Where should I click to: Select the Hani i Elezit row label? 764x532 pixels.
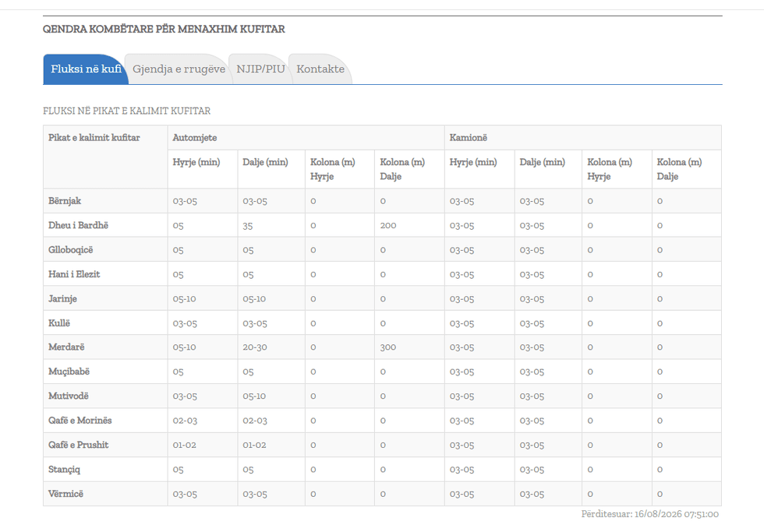74,274
